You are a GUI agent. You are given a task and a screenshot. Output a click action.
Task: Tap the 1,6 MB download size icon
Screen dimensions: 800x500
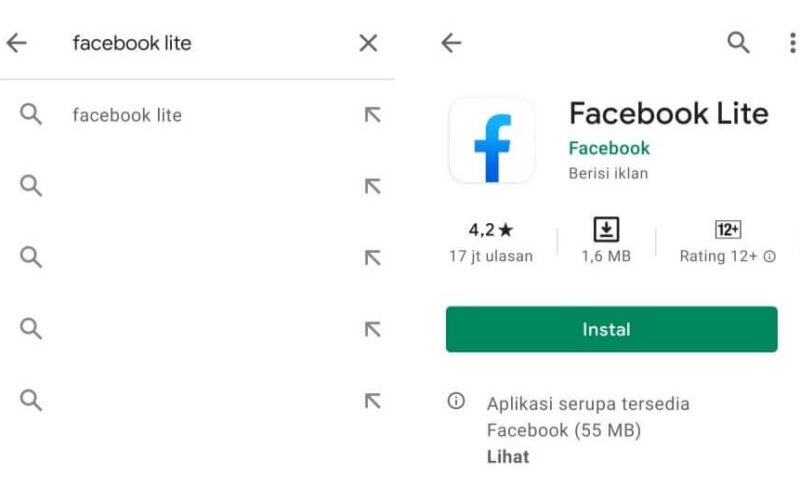point(606,230)
